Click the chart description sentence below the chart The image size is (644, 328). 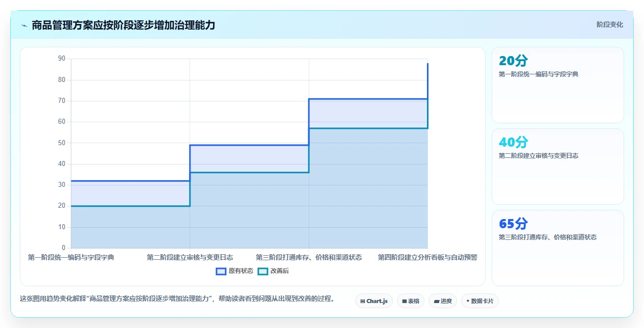point(177,299)
